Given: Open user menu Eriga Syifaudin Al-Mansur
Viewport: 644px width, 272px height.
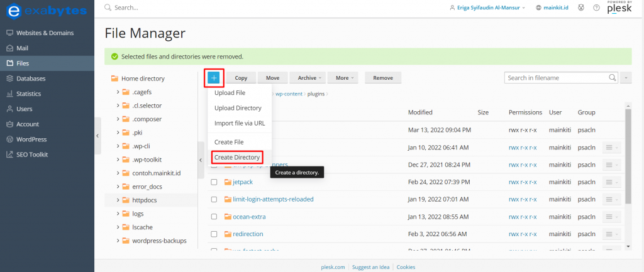Looking at the screenshot, I should tap(487, 8).
